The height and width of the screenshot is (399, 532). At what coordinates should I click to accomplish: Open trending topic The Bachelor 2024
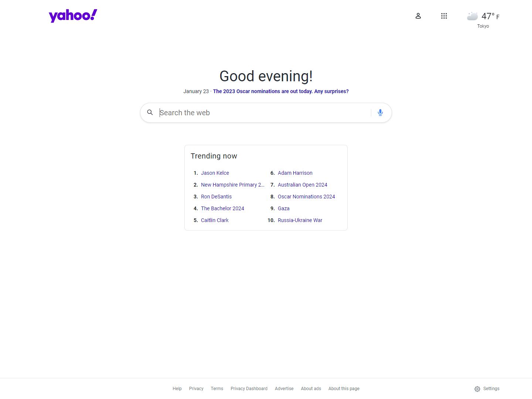tap(222, 208)
